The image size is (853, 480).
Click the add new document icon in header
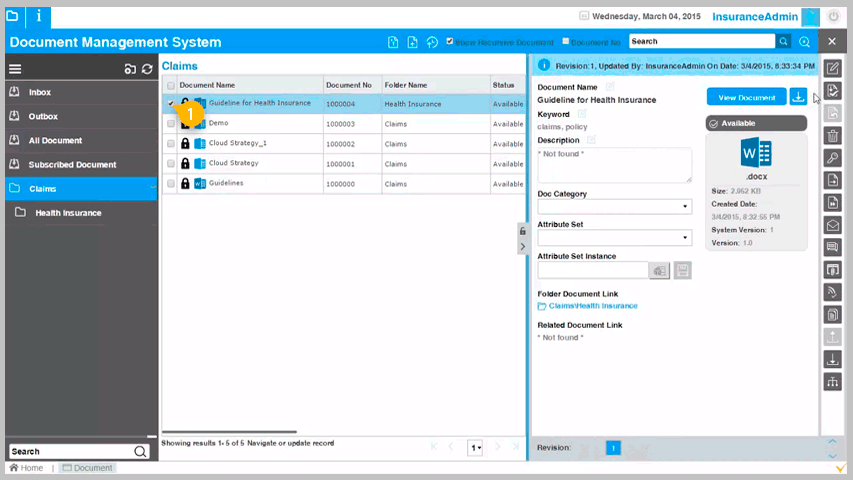[x=412, y=42]
